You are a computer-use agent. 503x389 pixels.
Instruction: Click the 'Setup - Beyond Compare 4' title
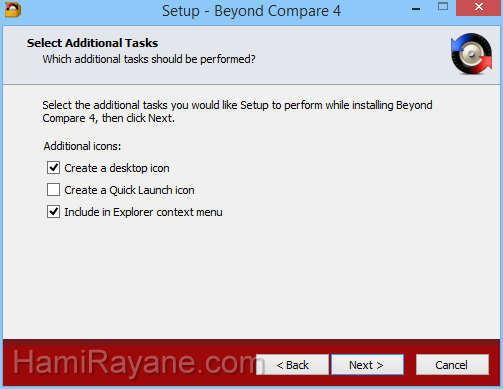(251, 11)
